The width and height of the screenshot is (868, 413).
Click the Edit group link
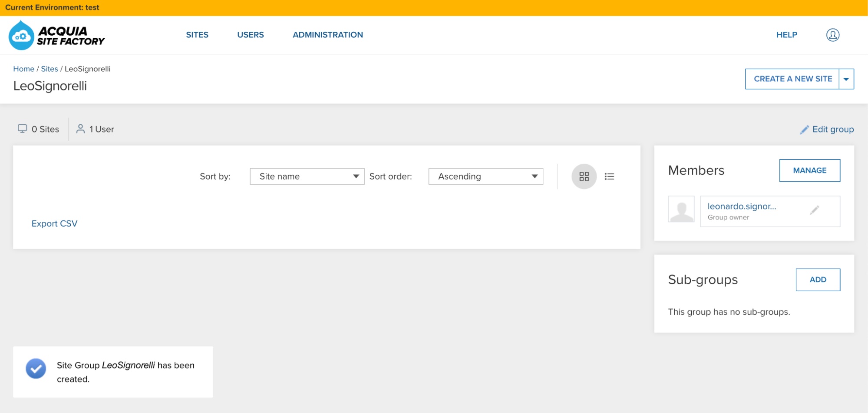point(833,129)
